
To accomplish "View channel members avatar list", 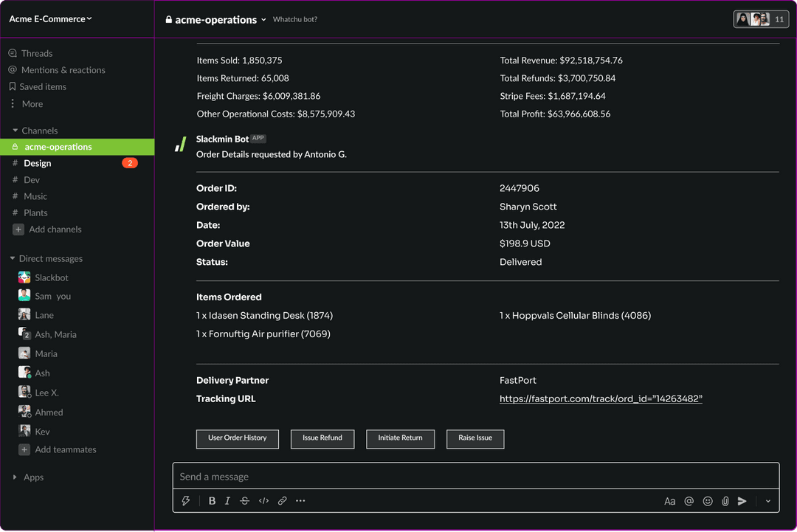I will click(761, 19).
